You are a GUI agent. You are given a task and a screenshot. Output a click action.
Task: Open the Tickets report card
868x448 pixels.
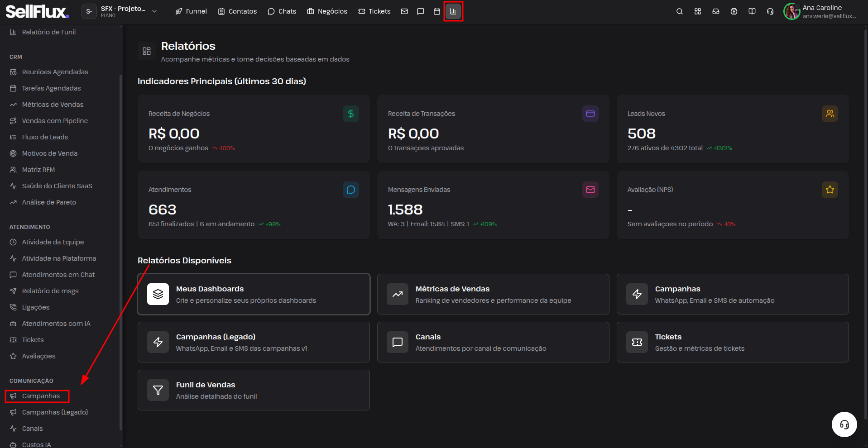click(733, 342)
